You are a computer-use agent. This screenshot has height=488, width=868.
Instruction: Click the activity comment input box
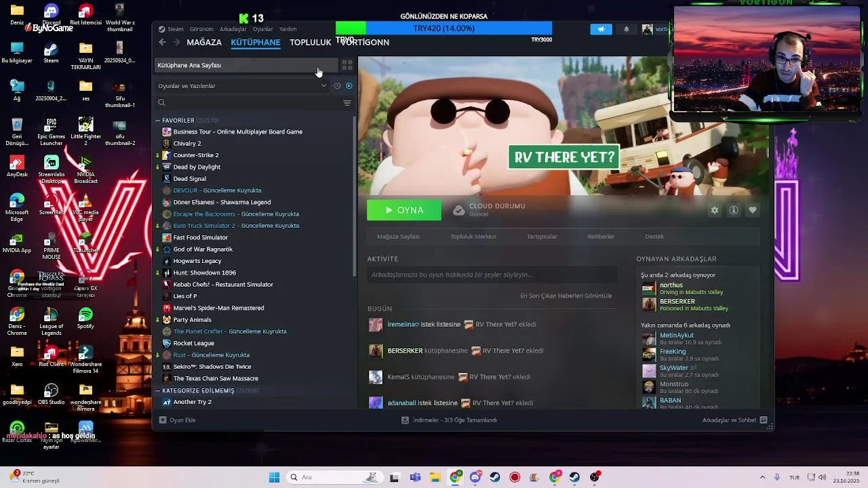(x=492, y=274)
